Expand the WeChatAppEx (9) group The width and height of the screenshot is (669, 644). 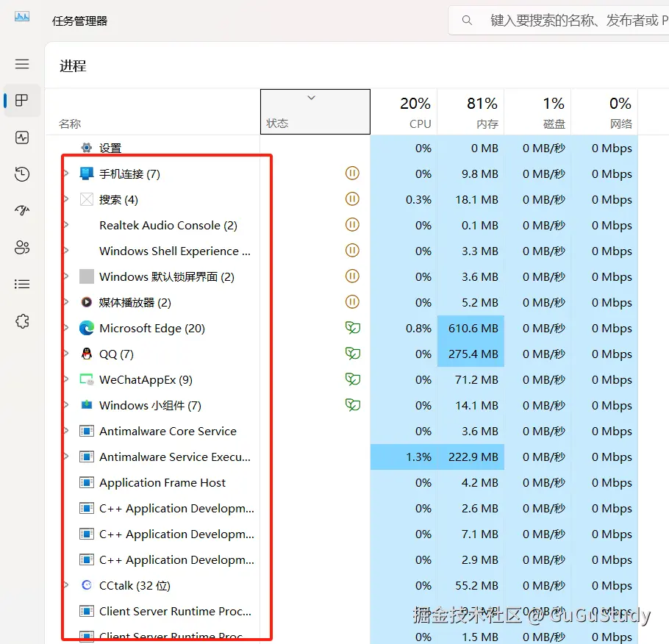(x=67, y=379)
